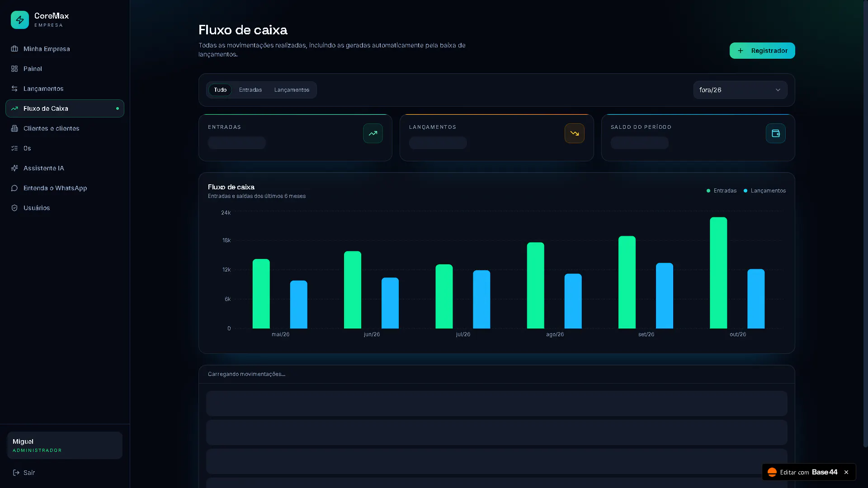Click the Registrador button
Screen dimensions: 868x488
(x=762, y=51)
